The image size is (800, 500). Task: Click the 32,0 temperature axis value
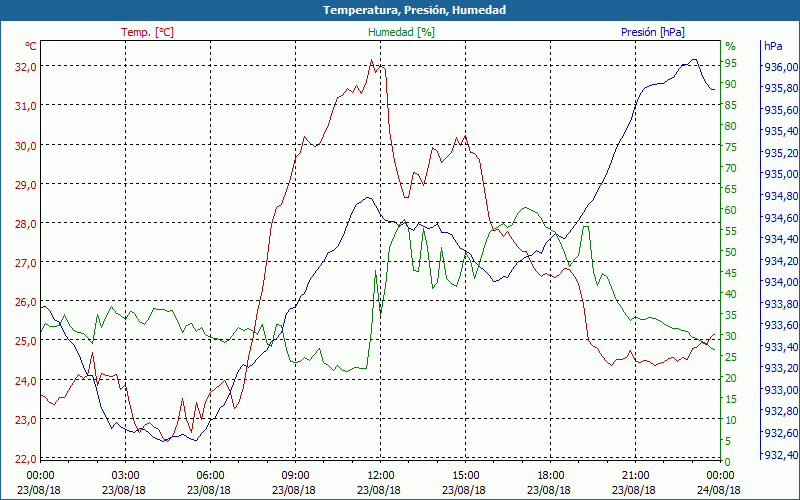(27, 67)
